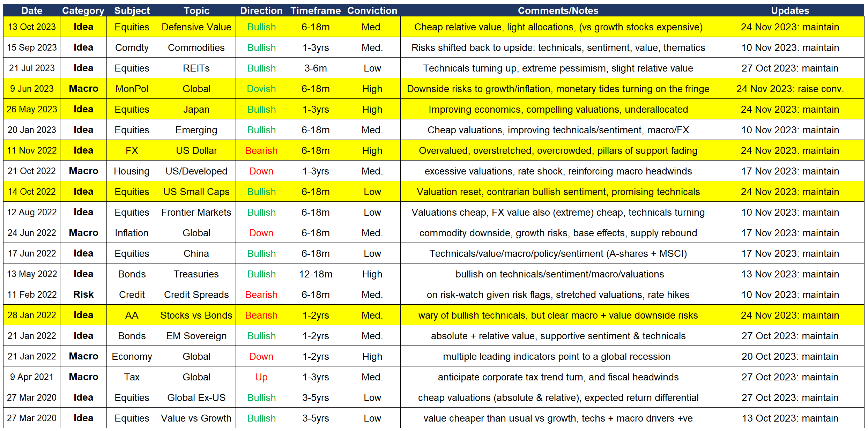868x431 pixels.
Task: Select the 'Comdty' subject cell
Action: point(132,47)
